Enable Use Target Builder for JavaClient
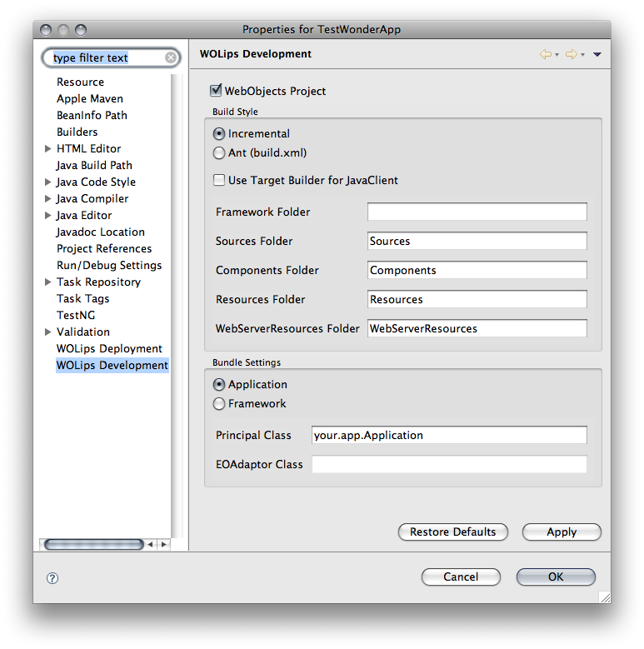Viewport: 644px width, 649px height. 219,180
